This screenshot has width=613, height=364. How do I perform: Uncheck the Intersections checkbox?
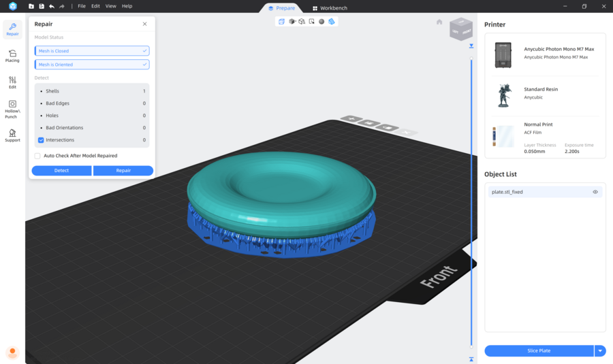[41, 140]
